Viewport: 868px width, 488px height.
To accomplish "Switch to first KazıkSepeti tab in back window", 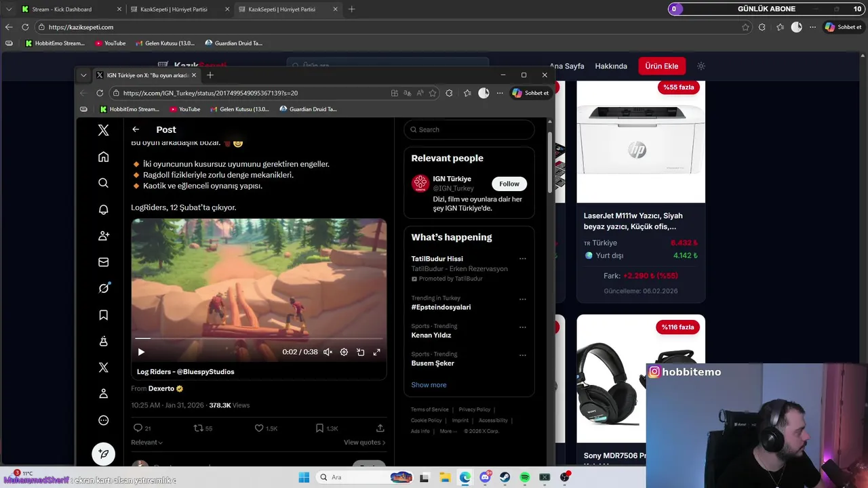I will tap(174, 9).
